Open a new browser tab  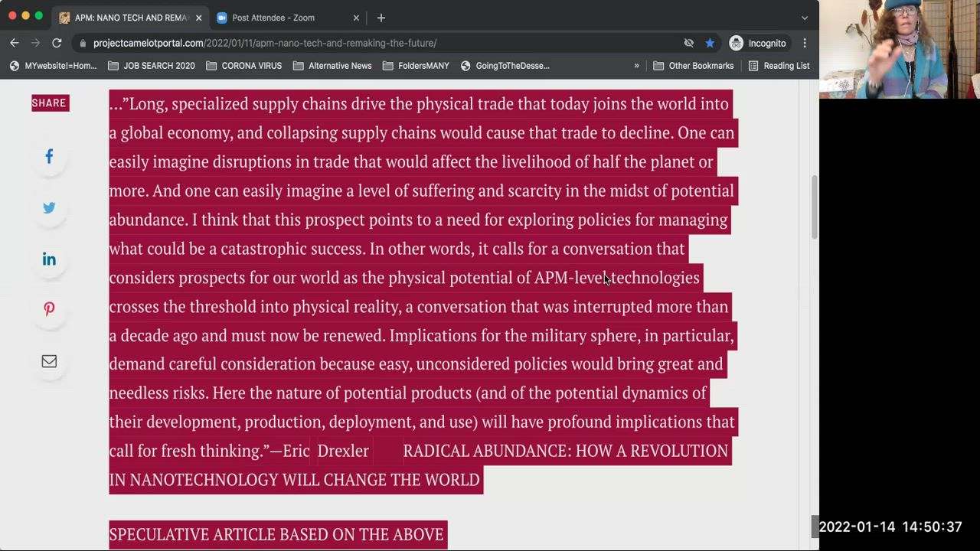(381, 18)
